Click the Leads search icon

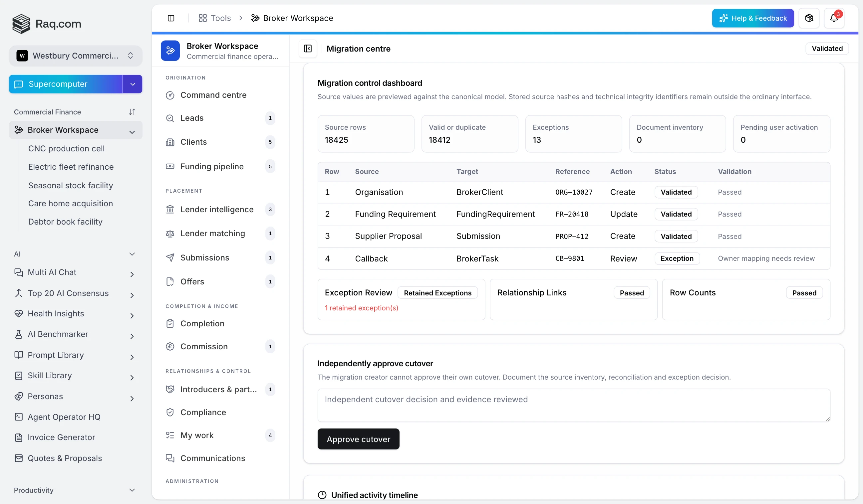(x=170, y=118)
